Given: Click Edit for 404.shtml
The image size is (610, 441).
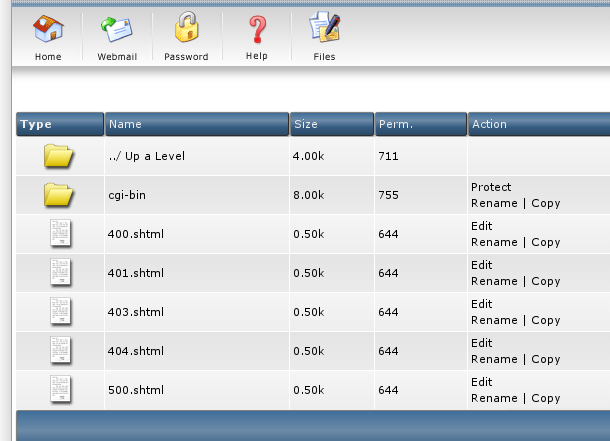Looking at the screenshot, I should click(x=482, y=343).
